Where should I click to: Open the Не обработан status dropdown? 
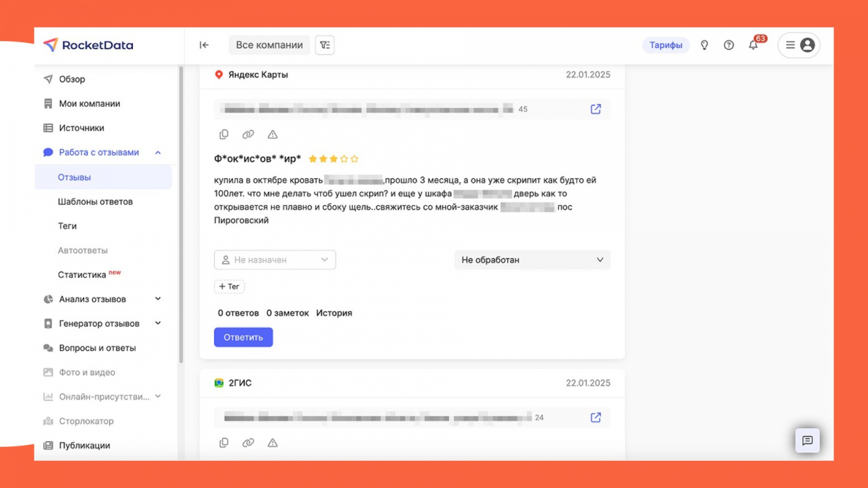pos(532,260)
